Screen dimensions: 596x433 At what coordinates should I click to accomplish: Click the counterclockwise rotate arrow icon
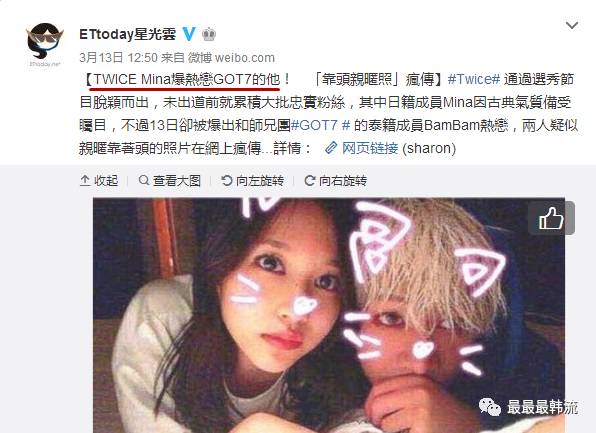[x=227, y=181]
